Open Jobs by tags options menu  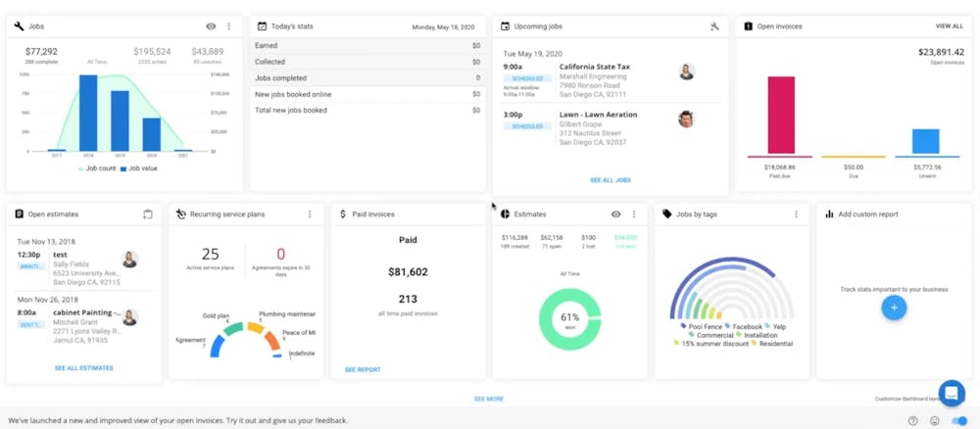tap(796, 214)
